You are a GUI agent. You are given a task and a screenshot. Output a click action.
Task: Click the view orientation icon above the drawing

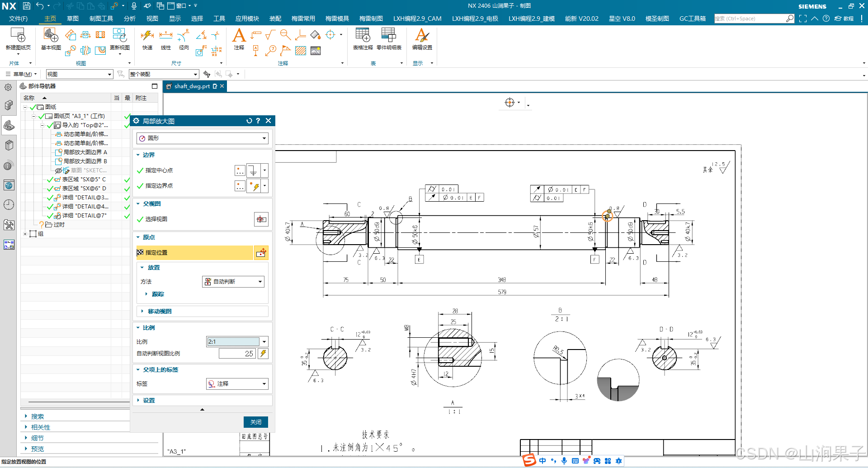(509, 103)
